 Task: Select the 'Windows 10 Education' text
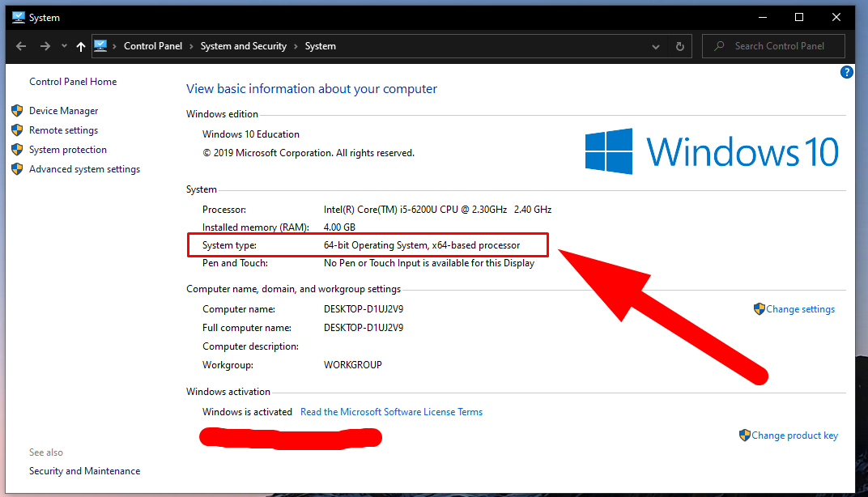tap(251, 134)
